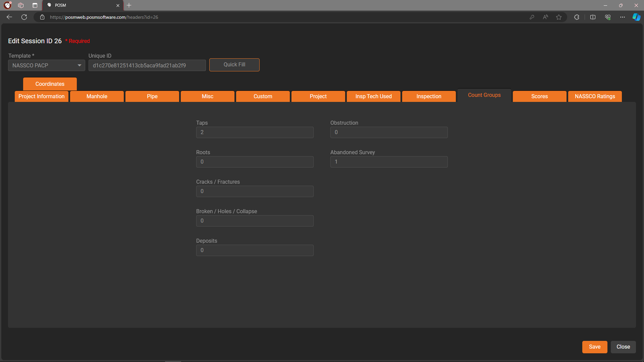
Task: Save the session with Save button
Action: (595, 347)
